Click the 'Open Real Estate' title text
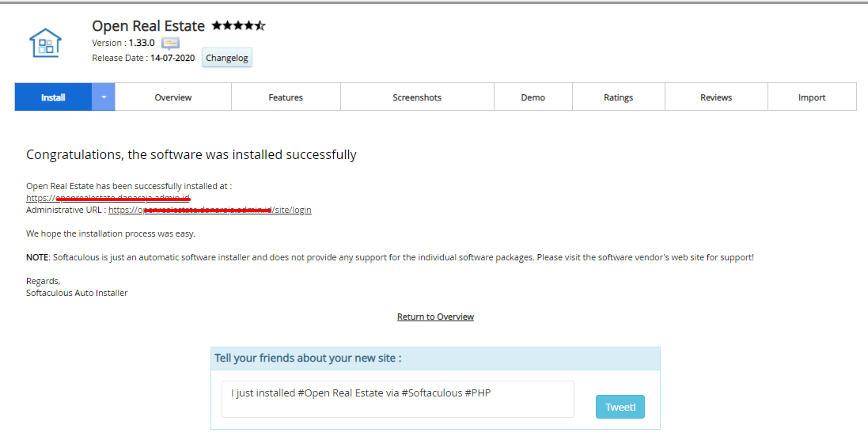 (148, 26)
